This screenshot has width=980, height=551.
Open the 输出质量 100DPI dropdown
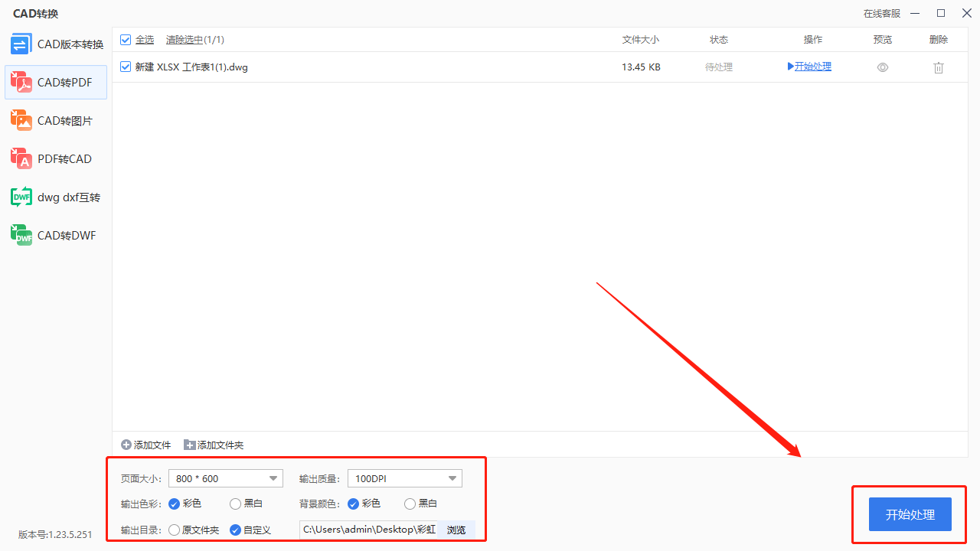(405, 478)
